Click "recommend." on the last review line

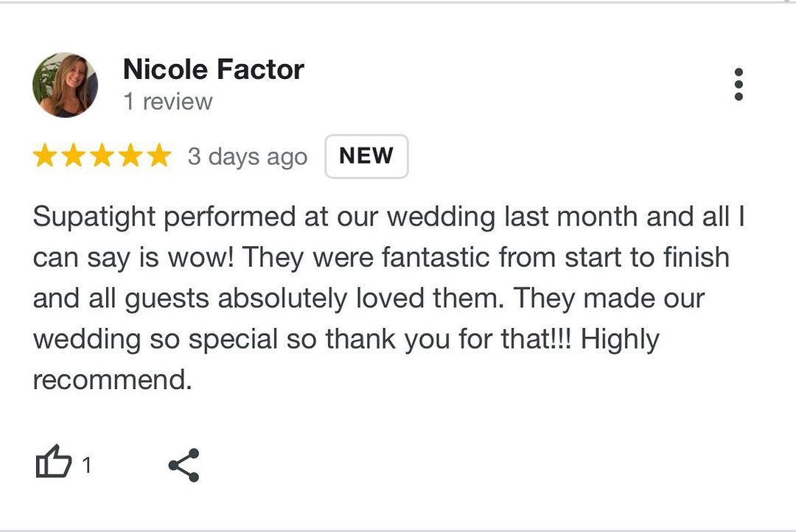pos(112,380)
